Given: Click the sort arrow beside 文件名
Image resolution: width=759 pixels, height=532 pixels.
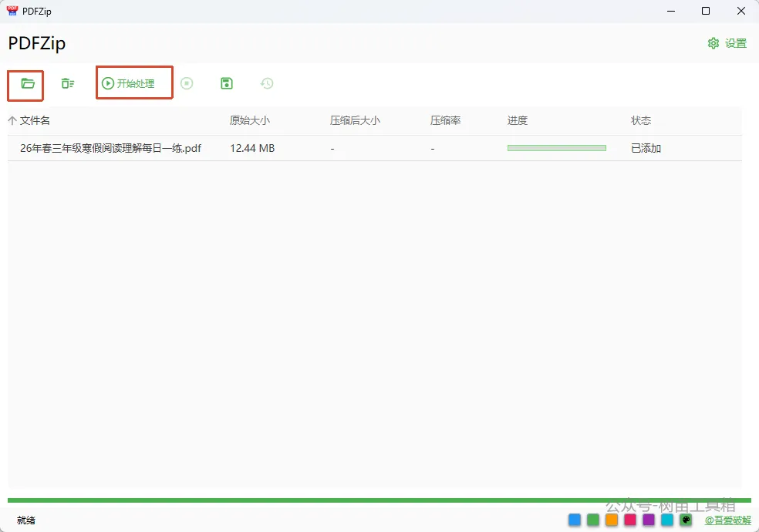Looking at the screenshot, I should tap(12, 120).
